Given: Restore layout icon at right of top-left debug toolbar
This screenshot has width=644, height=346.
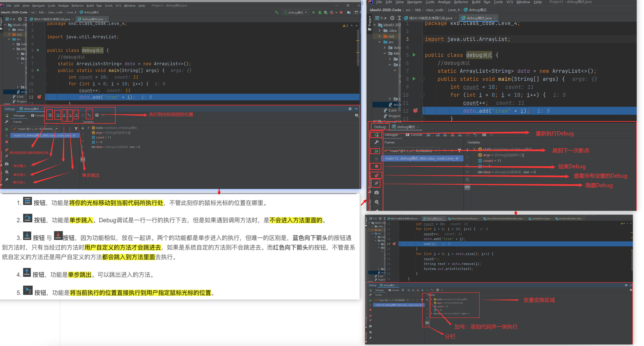Looking at the screenshot, I should [x=357, y=115].
